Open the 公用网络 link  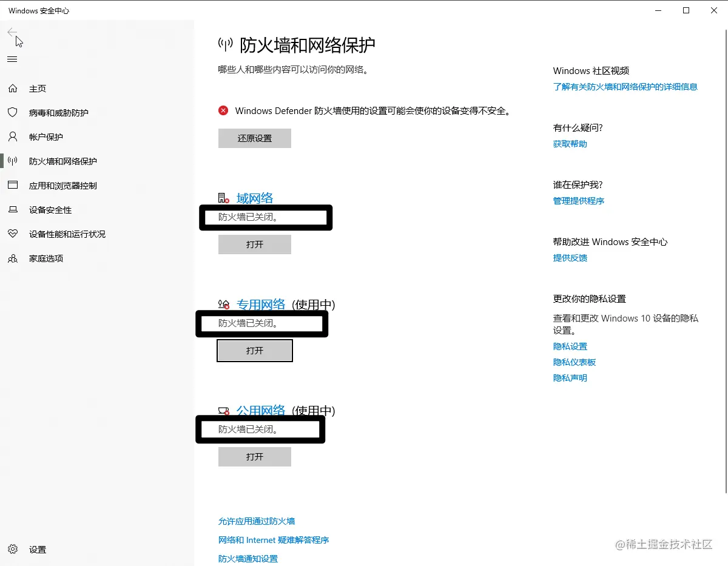pos(261,411)
